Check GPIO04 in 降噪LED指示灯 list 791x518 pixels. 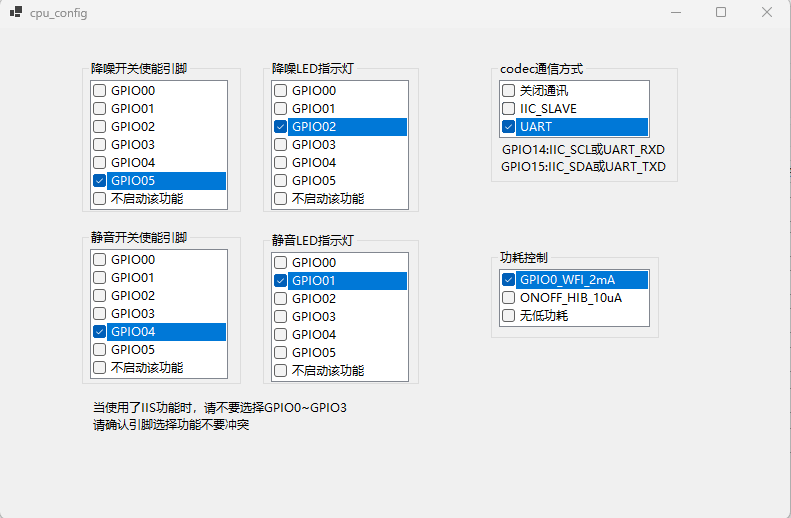click(281, 163)
